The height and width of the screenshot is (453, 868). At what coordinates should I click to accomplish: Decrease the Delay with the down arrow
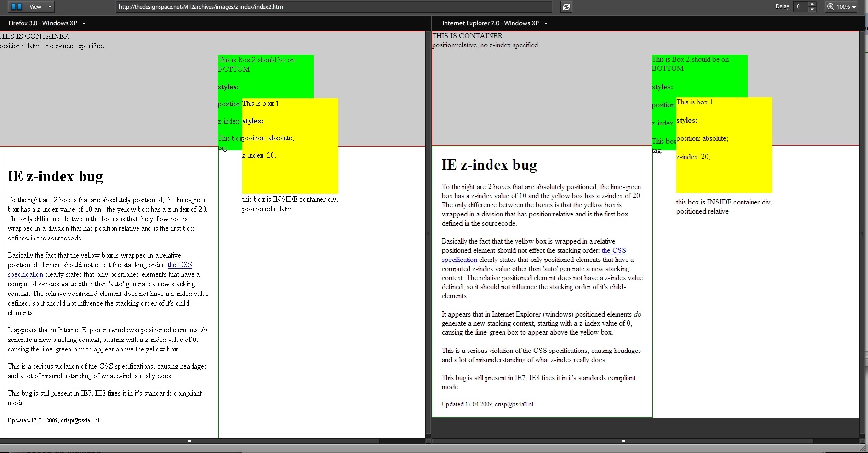coord(812,10)
